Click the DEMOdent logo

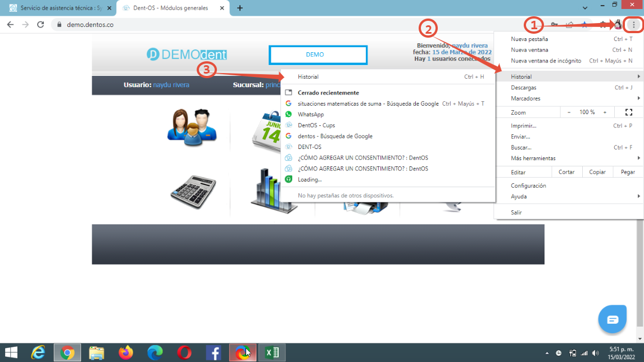click(x=187, y=54)
